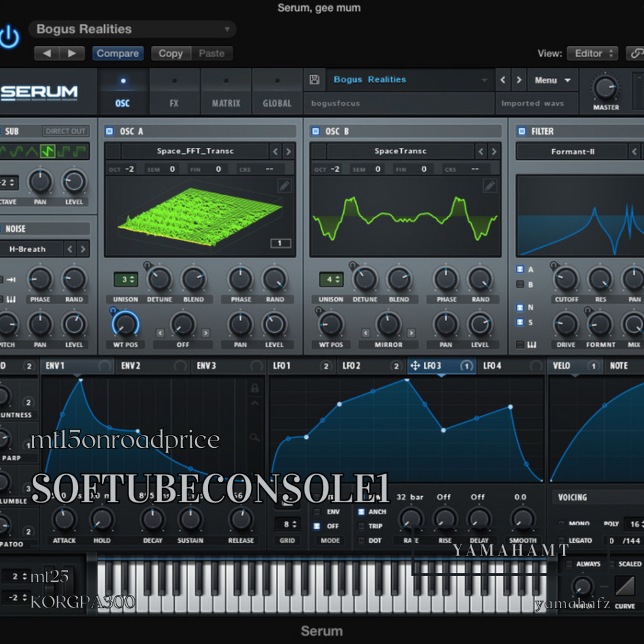Go to next preset with right arrow
The width and height of the screenshot is (644, 644).
click(72, 53)
